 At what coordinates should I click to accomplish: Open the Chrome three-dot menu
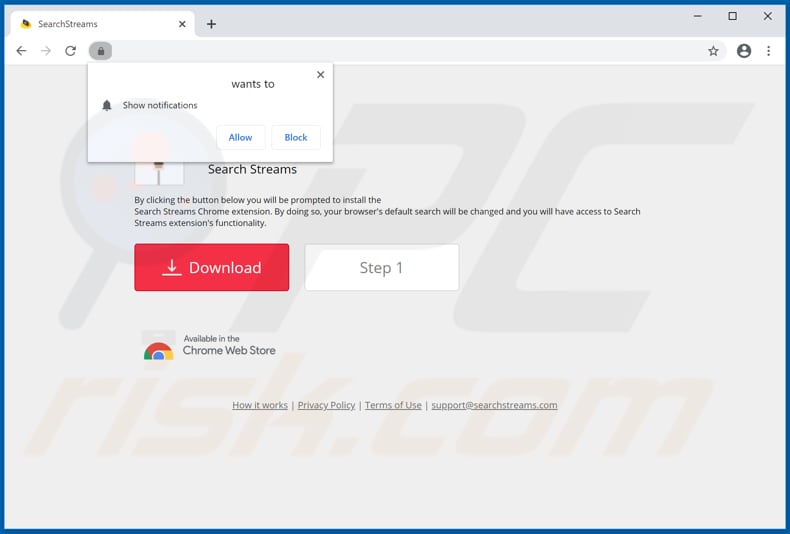tap(768, 51)
